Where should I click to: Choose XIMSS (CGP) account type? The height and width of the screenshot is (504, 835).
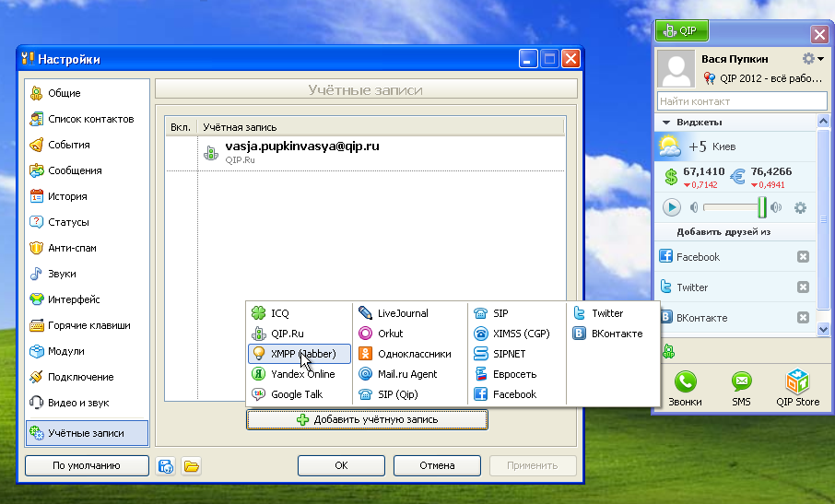click(x=517, y=334)
